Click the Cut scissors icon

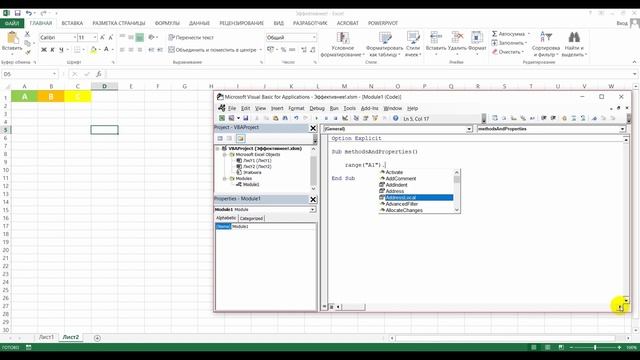[x=27, y=34]
